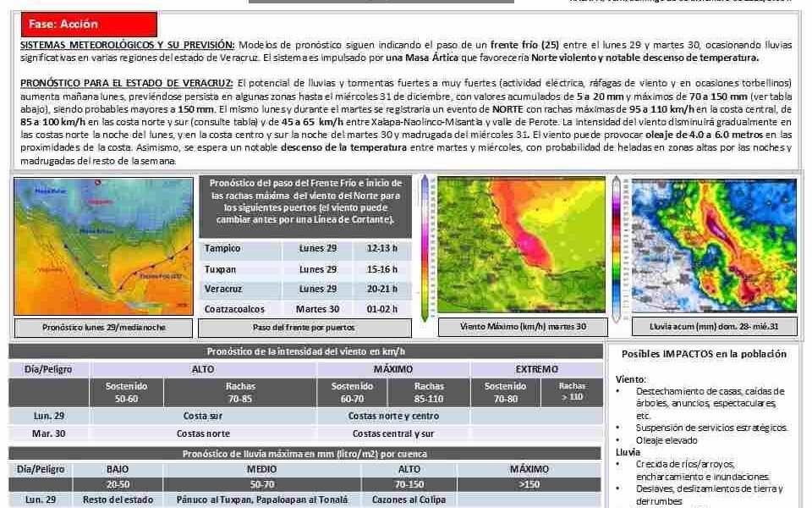Select the Coatzacoalcos row in ports table
The height and width of the screenshot is (508, 812).
(304, 309)
